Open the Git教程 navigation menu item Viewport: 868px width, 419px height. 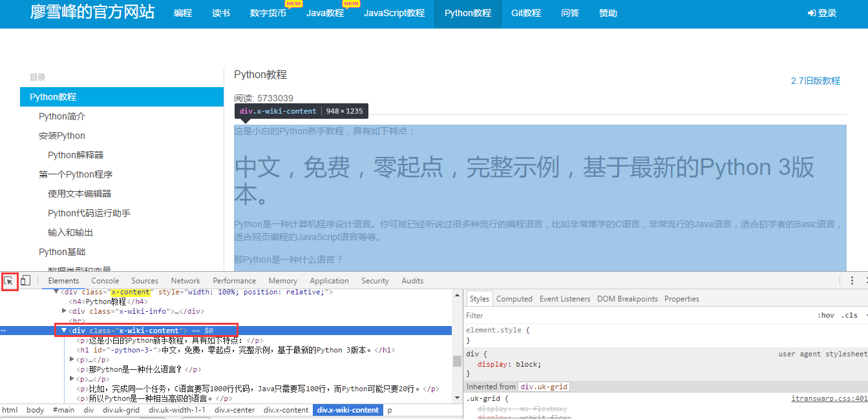click(x=525, y=12)
